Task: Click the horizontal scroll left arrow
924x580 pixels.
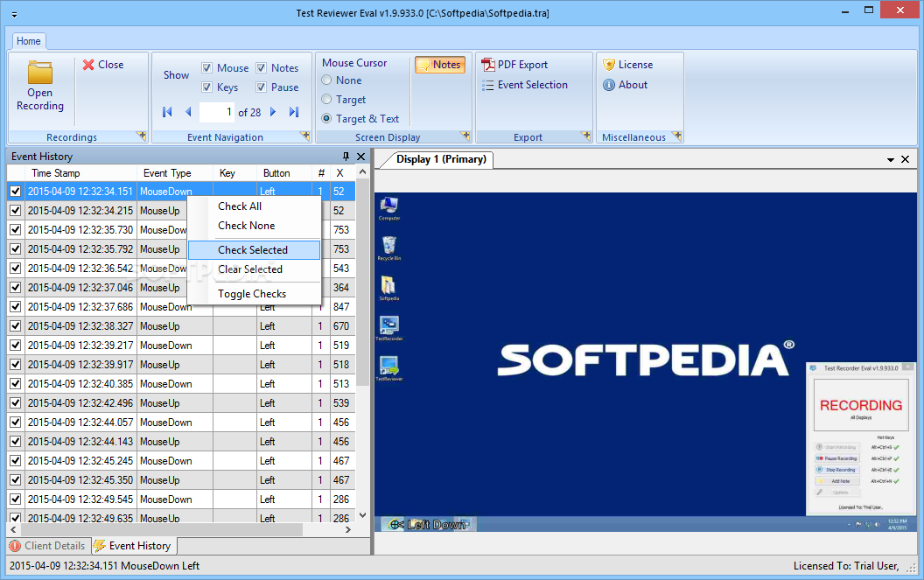Action: (x=13, y=530)
